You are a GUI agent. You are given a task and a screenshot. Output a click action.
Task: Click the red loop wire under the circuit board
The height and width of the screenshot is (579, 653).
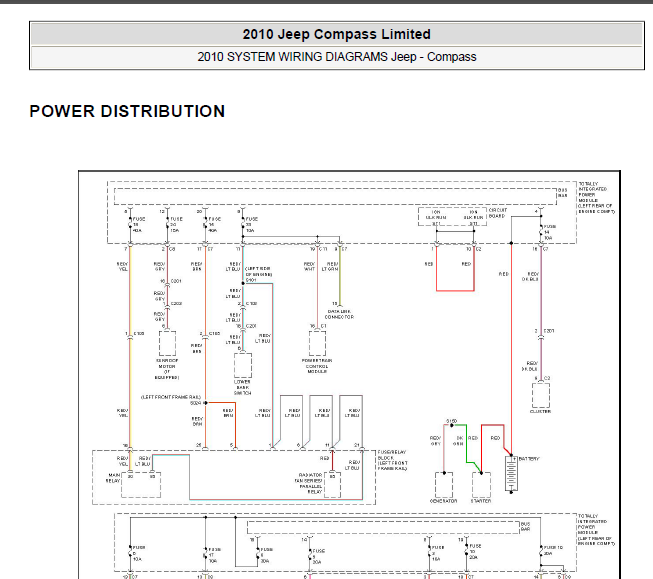(x=455, y=290)
